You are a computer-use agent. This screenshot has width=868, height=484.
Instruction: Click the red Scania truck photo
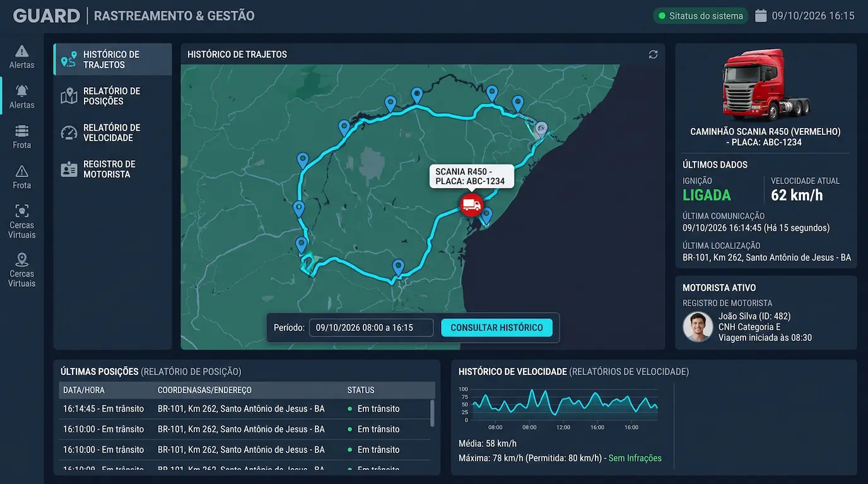click(765, 85)
